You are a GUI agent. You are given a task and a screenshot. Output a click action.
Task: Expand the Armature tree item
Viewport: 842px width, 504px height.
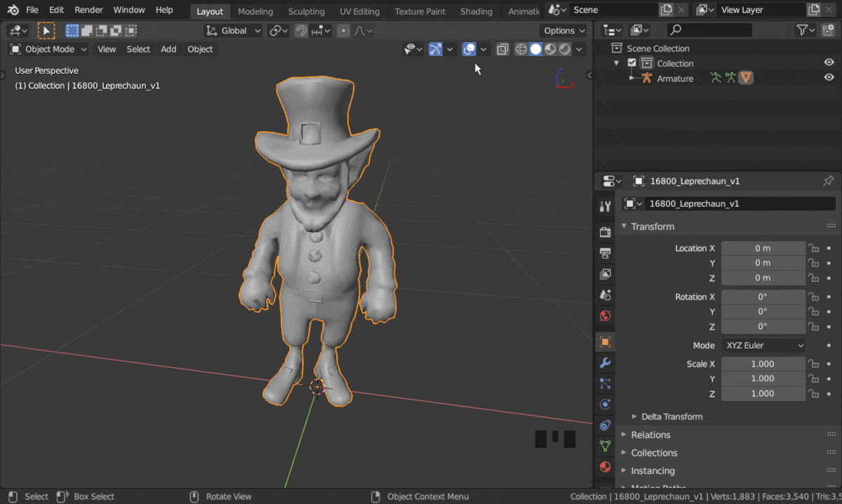pos(631,78)
